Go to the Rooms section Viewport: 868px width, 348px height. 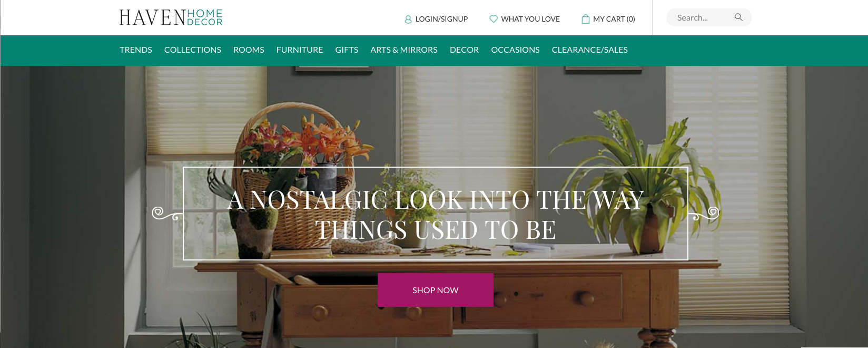pos(249,50)
